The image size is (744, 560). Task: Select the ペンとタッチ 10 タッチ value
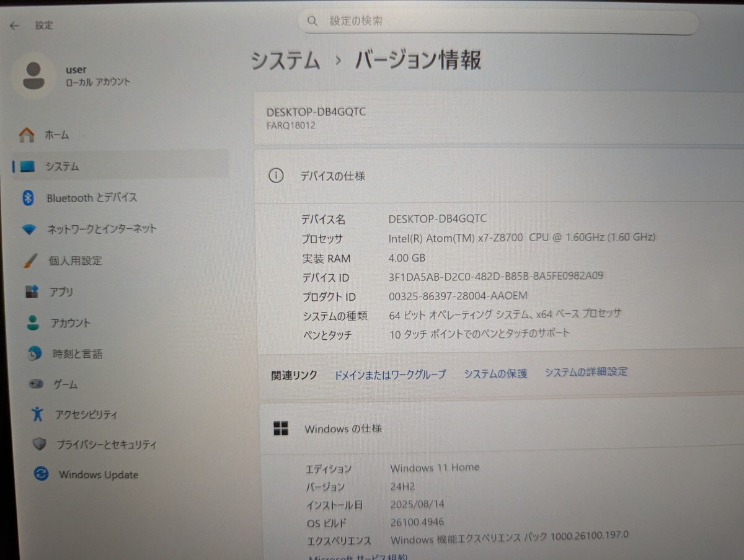[x=480, y=333]
